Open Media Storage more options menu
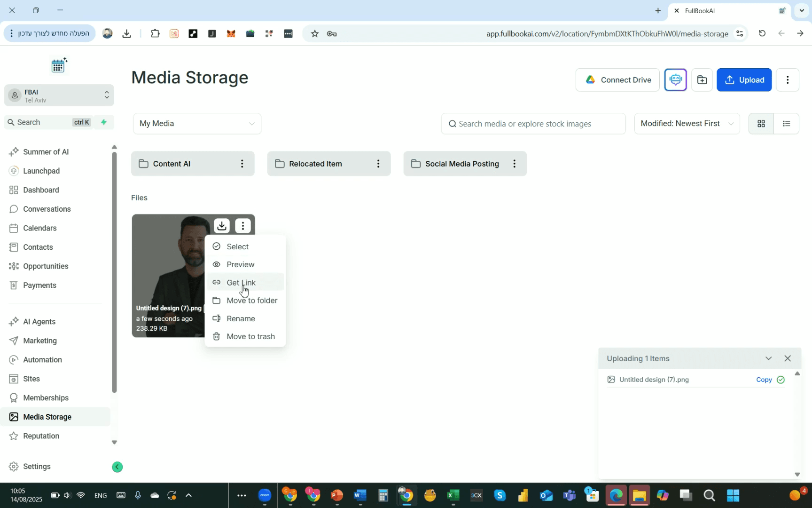Viewport: 812px width, 508px height. [788, 80]
